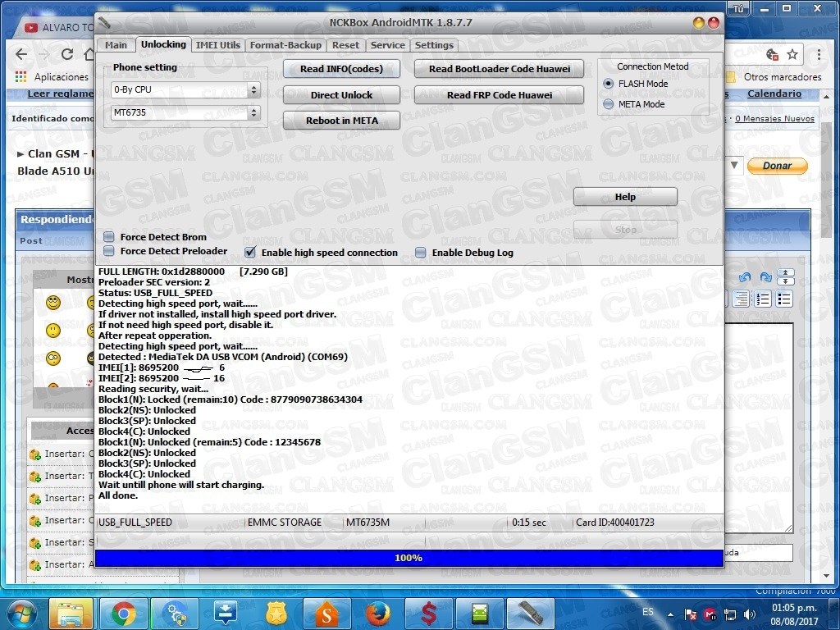The image size is (840, 630).
Task: Open Windows Explorer from taskbar
Action: (71, 614)
